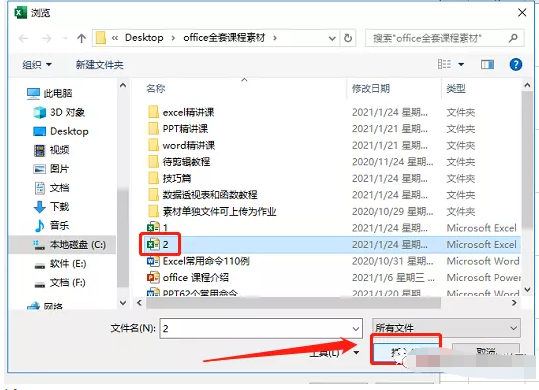The height and width of the screenshot is (390, 539).
Task: Open the view options dropdown arrow
Action: (461, 64)
